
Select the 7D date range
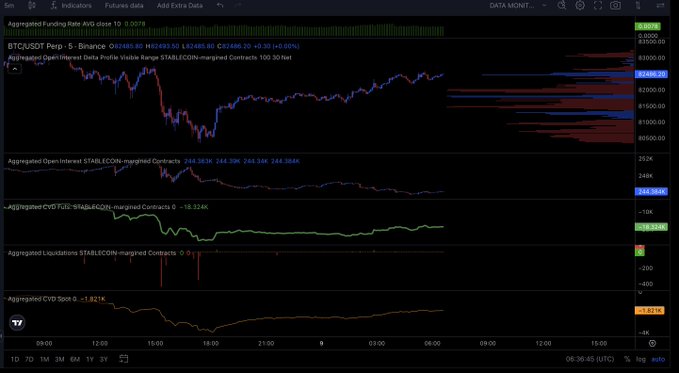point(29,359)
